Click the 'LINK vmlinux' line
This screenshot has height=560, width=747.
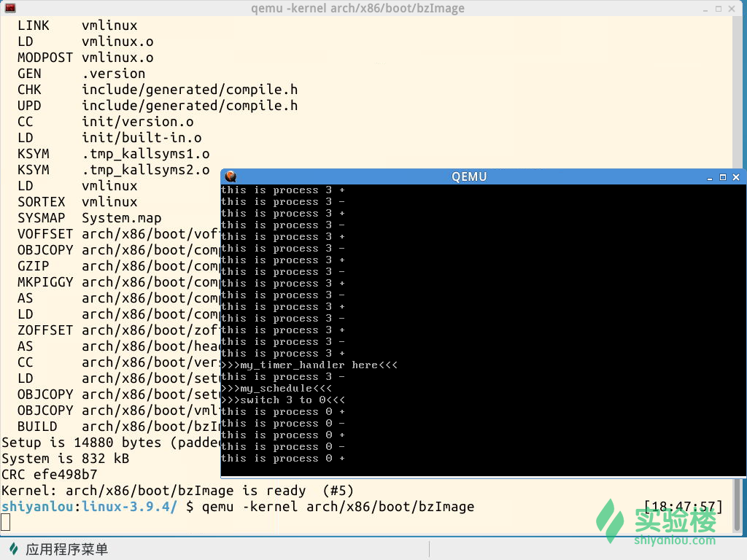[x=77, y=26]
